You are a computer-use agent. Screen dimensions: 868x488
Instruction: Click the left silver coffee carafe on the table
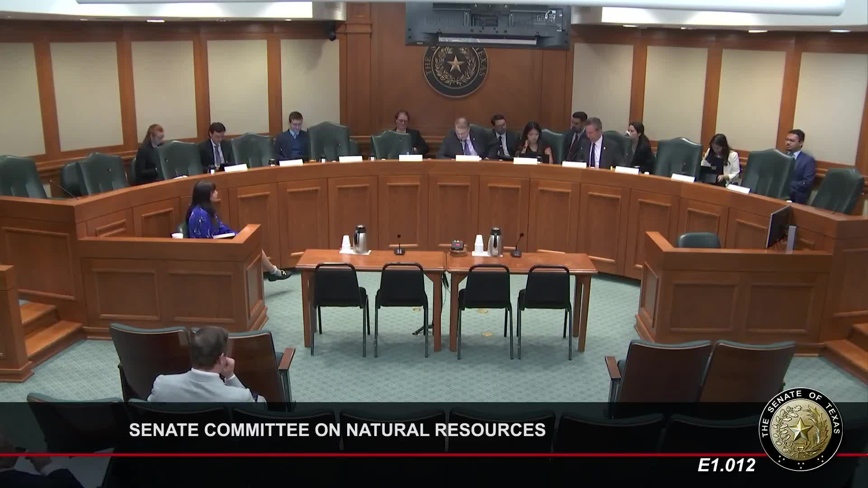(360, 239)
